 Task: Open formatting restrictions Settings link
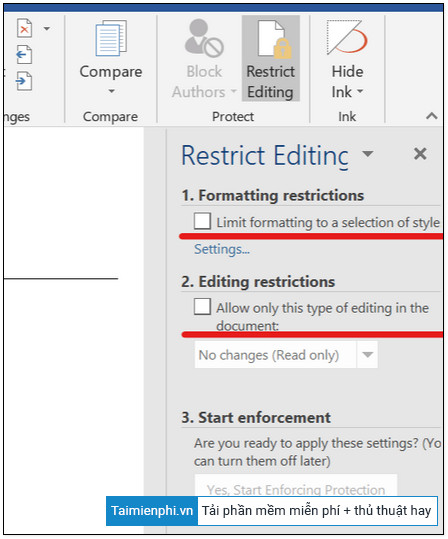(x=222, y=249)
